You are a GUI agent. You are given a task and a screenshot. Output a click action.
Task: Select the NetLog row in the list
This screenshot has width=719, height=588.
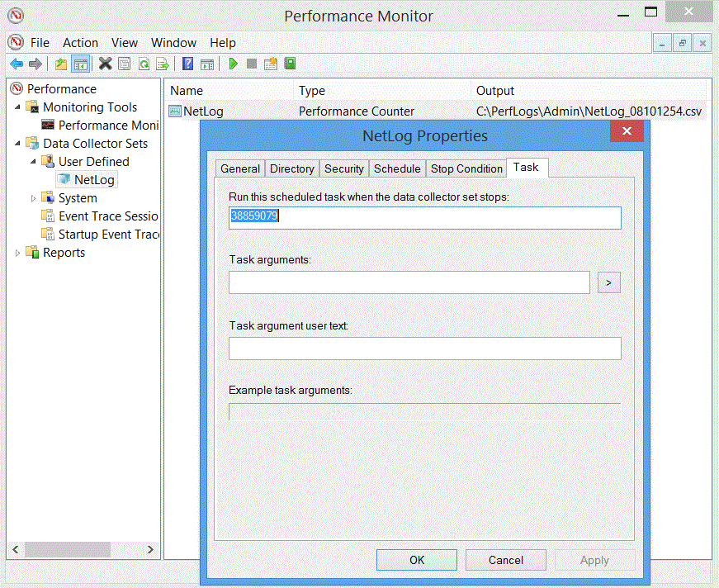coord(203,111)
